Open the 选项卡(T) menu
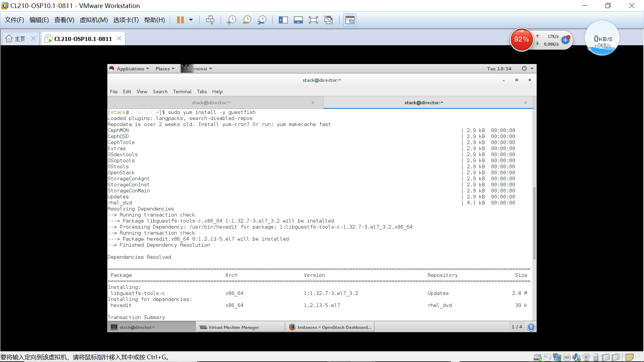The width and height of the screenshot is (644, 362). (x=126, y=20)
